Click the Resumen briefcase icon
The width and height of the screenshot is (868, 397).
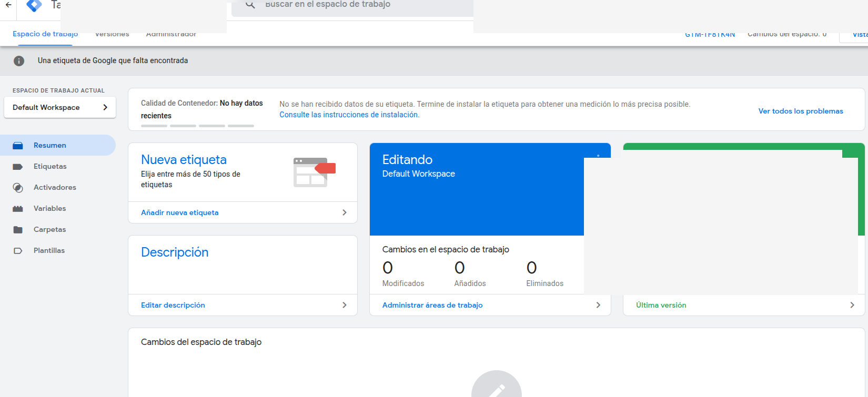point(18,146)
